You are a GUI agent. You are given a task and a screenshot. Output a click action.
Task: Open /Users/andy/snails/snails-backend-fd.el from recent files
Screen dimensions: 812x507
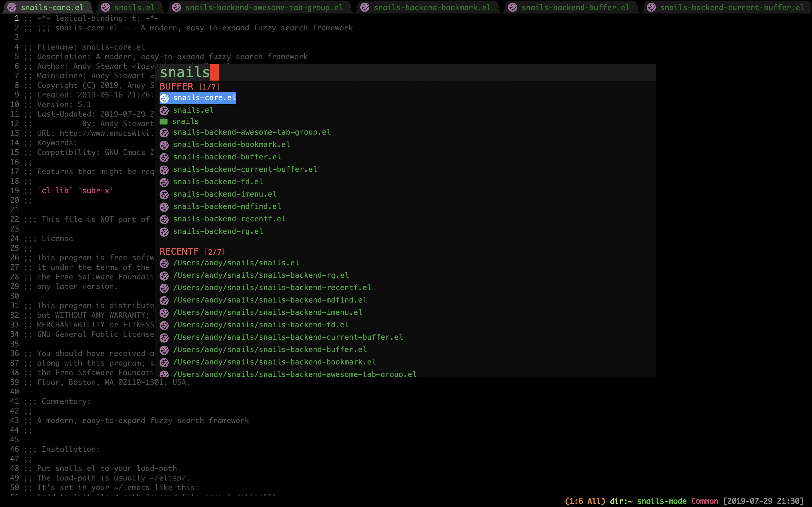coord(261,325)
